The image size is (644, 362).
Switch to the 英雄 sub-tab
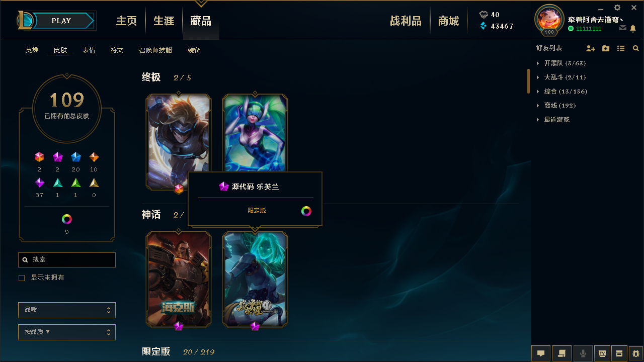click(32, 50)
